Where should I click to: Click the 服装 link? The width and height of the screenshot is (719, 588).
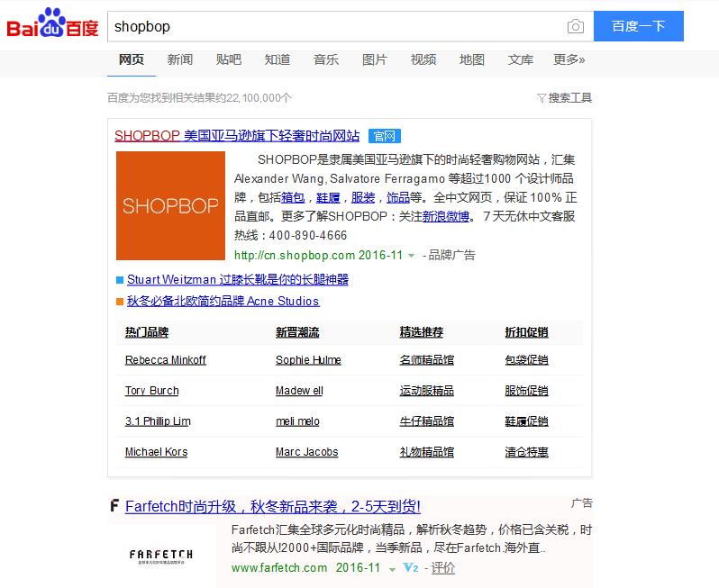pos(363,197)
